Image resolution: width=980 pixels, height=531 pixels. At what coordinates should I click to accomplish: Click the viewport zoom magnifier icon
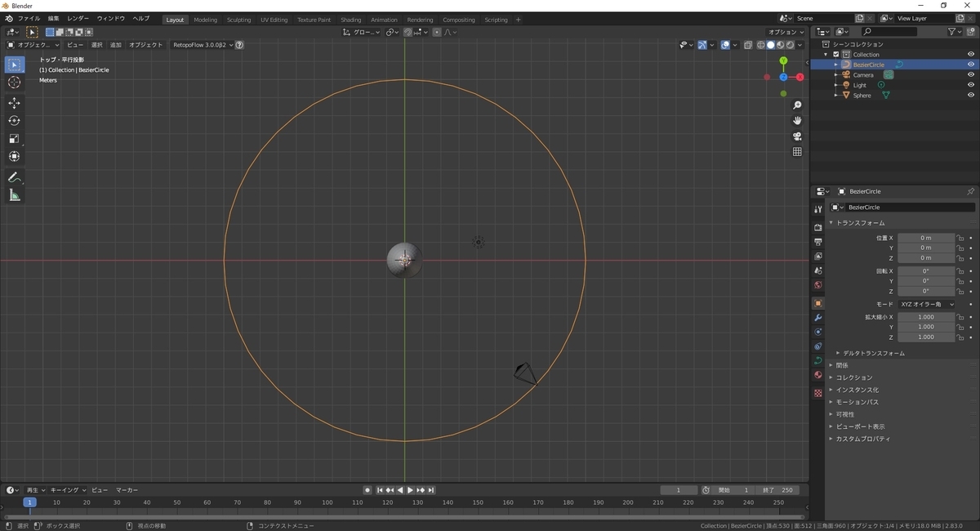tap(798, 105)
